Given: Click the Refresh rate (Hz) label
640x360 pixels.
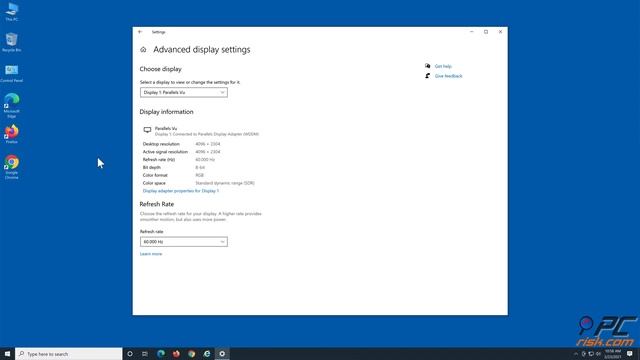Looking at the screenshot, I should [159, 160].
